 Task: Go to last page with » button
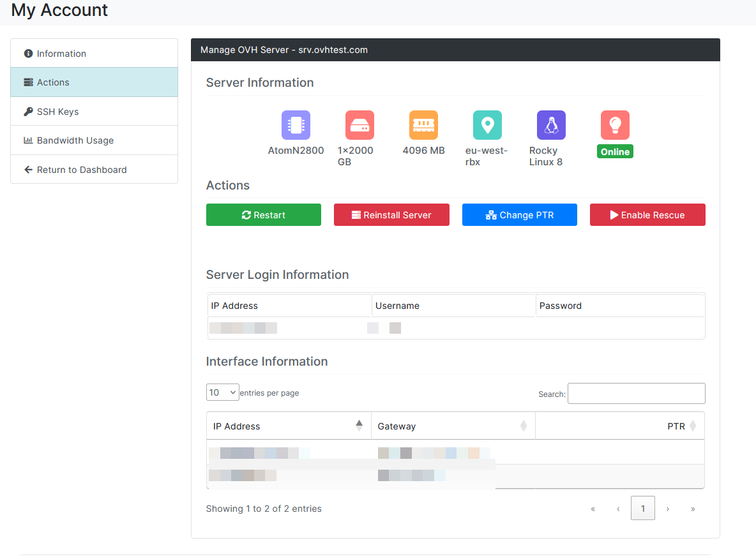tap(693, 509)
